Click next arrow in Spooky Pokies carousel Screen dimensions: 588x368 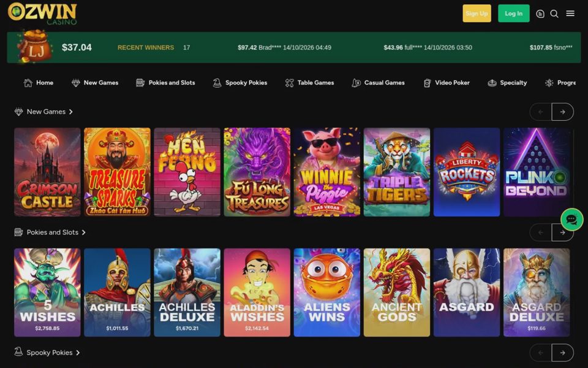click(562, 353)
